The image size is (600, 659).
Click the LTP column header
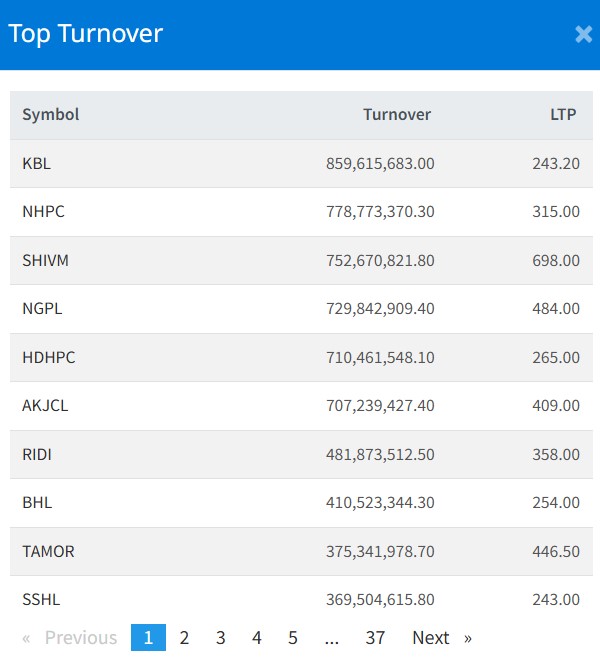563,114
